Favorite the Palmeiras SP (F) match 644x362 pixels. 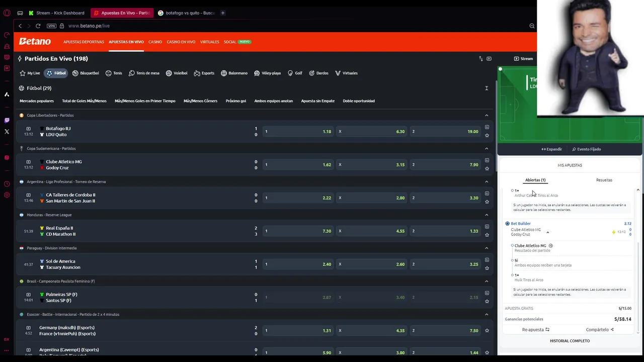pos(487,301)
